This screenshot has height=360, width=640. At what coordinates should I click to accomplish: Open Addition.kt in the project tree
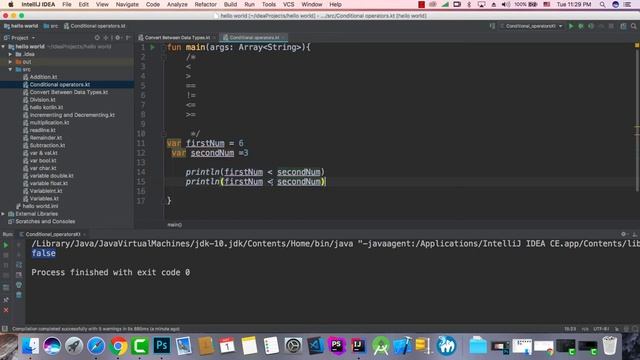(x=43, y=77)
